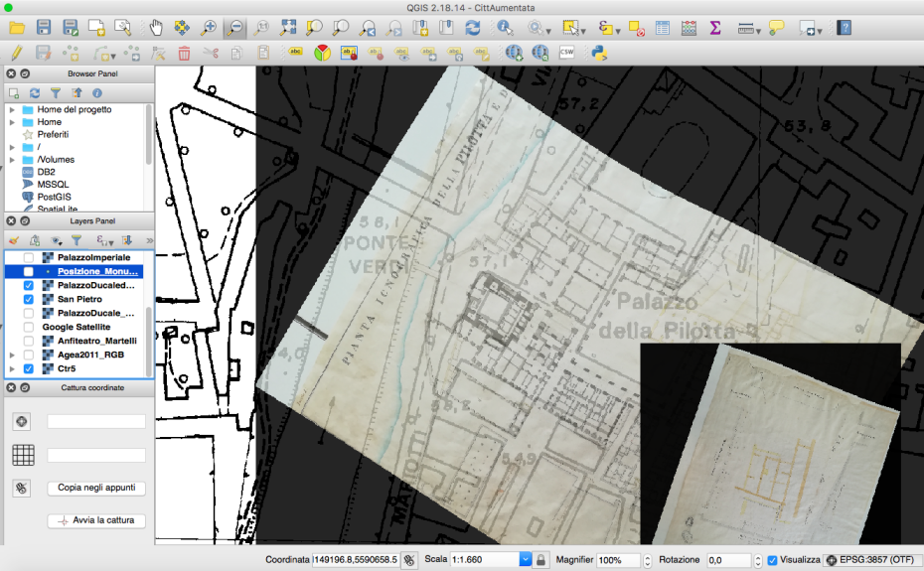
Task: Refresh the Browser Panel
Action: [35, 93]
